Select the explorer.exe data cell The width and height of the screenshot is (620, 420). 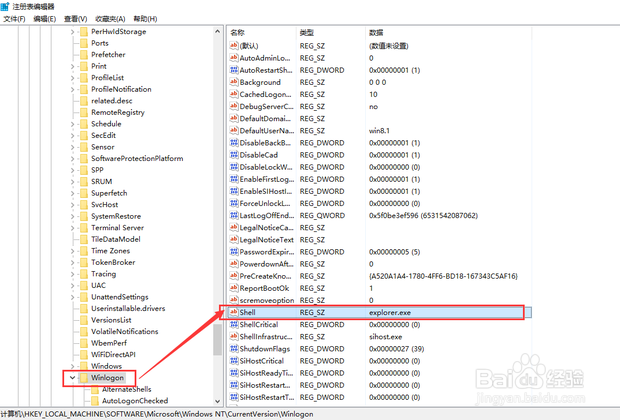point(390,312)
